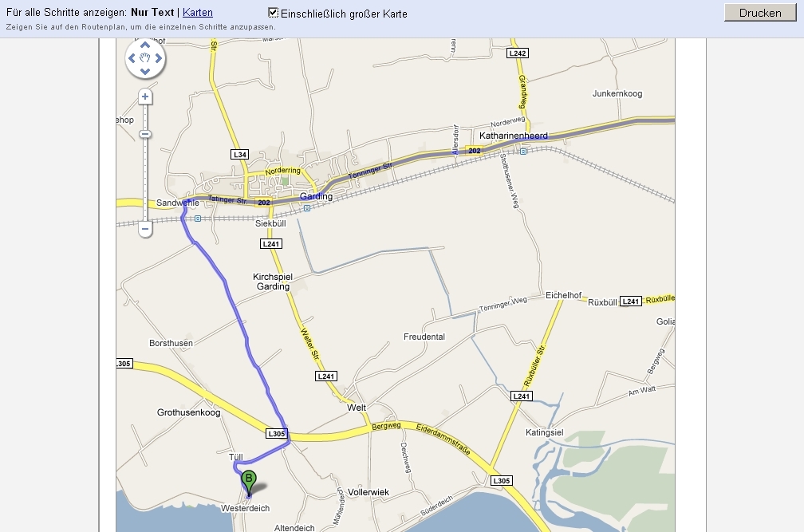Pan the map down with arrow control
804x532 pixels.
(145, 71)
